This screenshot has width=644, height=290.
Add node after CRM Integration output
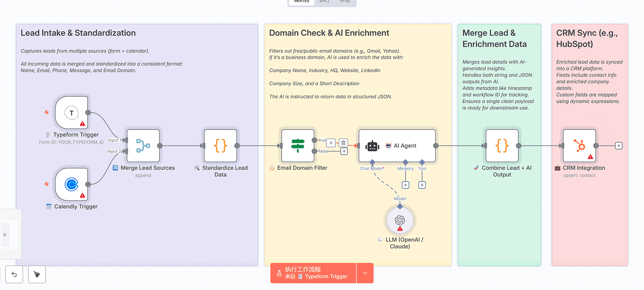[x=619, y=146]
